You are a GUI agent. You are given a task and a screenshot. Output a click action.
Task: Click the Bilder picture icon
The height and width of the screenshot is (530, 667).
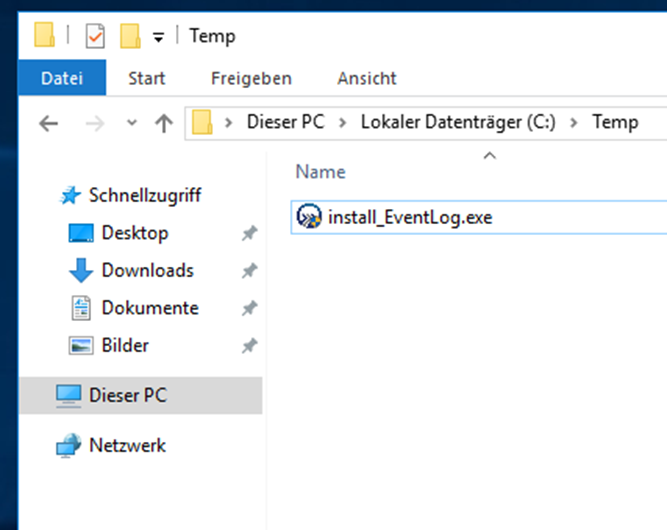tap(81, 345)
